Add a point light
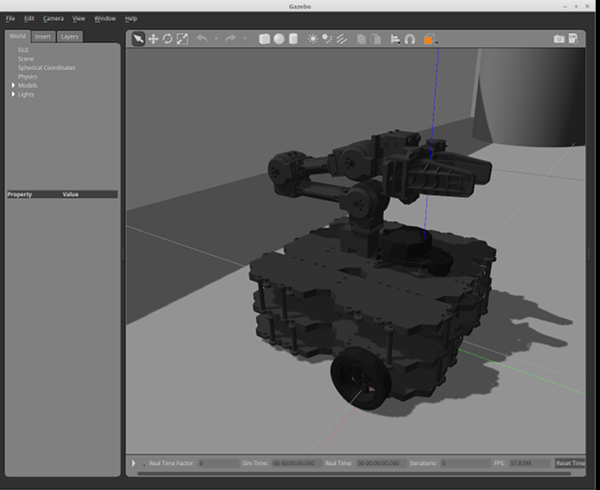600x490 pixels. pyautogui.click(x=313, y=39)
